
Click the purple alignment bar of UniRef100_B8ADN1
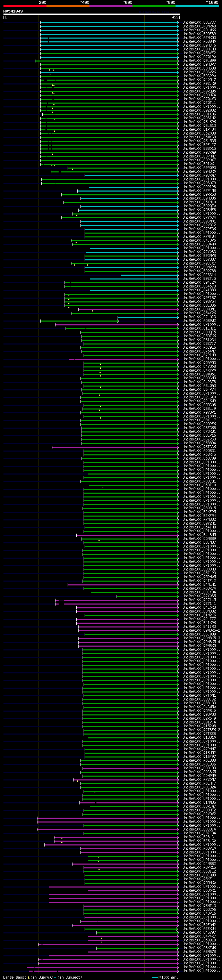pyautogui.click(x=128, y=309)
